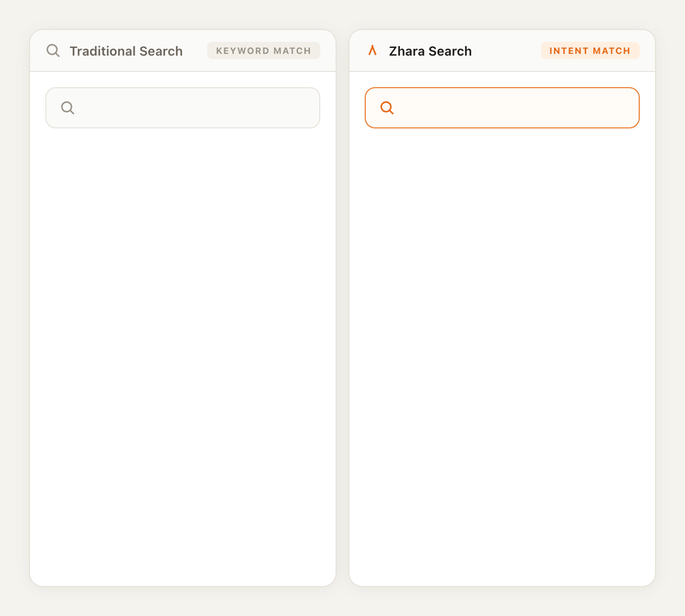
Task: Click the KEYWORD MATCH badge
Action: pos(264,50)
